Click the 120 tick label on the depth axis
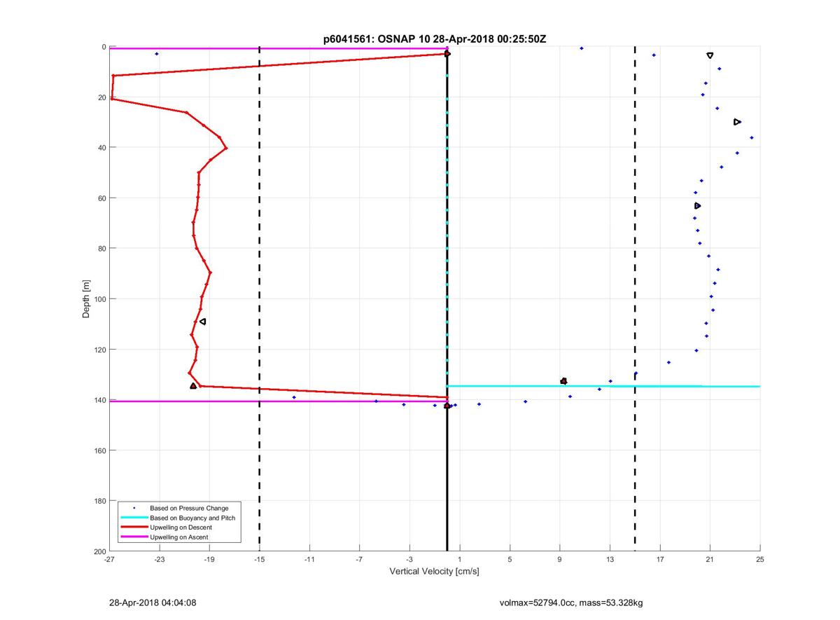This screenshot has width=840, height=620. point(99,350)
